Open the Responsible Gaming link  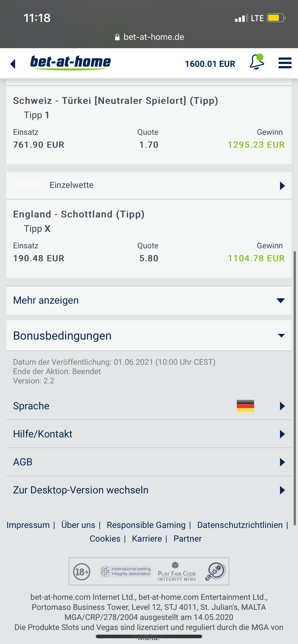(x=146, y=525)
